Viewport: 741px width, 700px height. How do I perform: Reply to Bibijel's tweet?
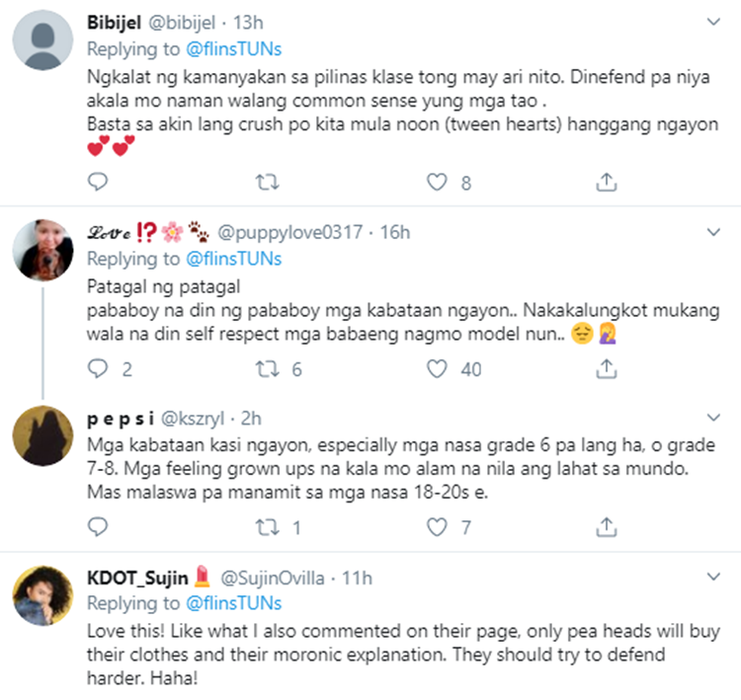[97, 182]
